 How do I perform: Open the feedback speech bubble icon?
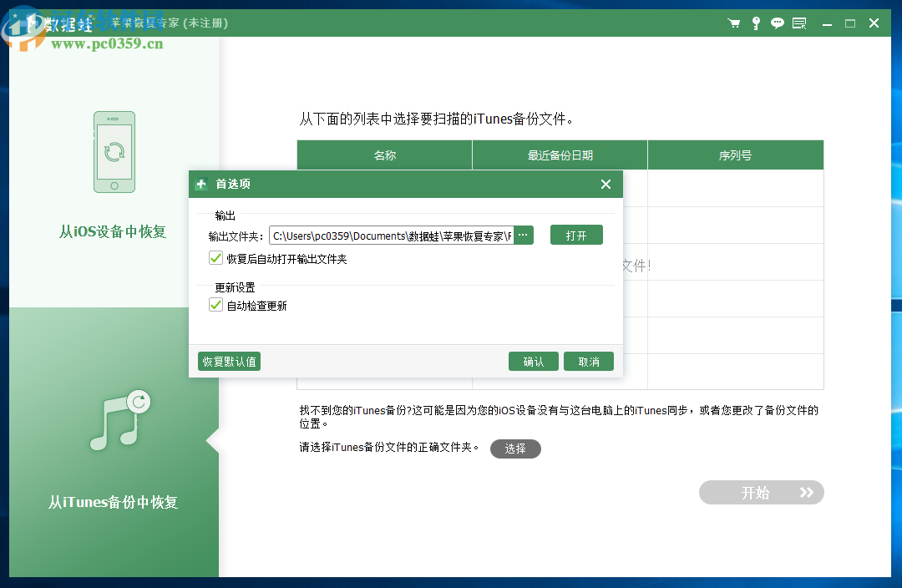[777, 23]
